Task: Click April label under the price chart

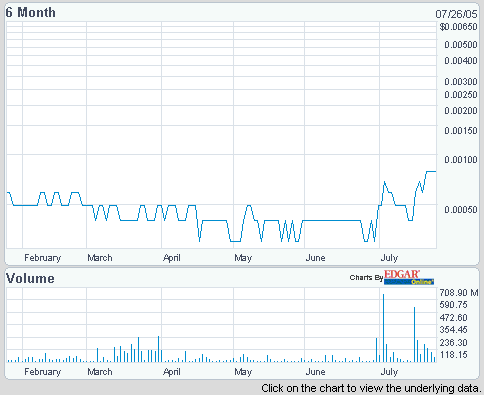Action: (172, 258)
